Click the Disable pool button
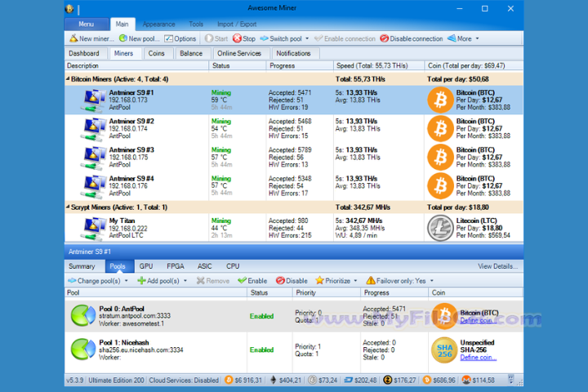This screenshot has width=588, height=392. tap(292, 281)
